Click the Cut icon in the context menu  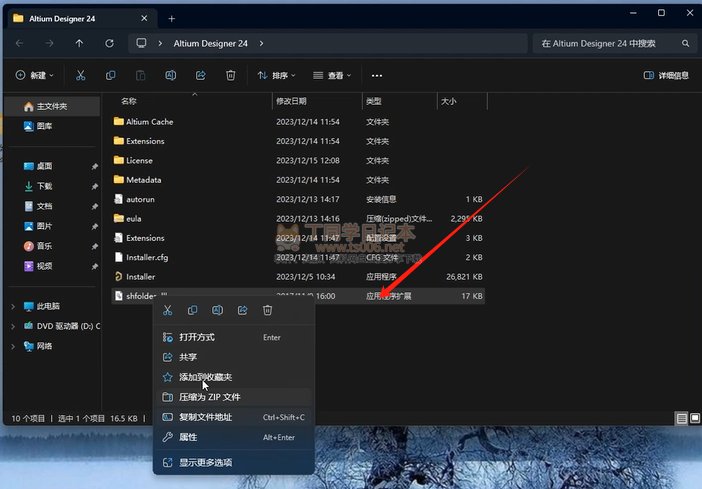point(168,311)
